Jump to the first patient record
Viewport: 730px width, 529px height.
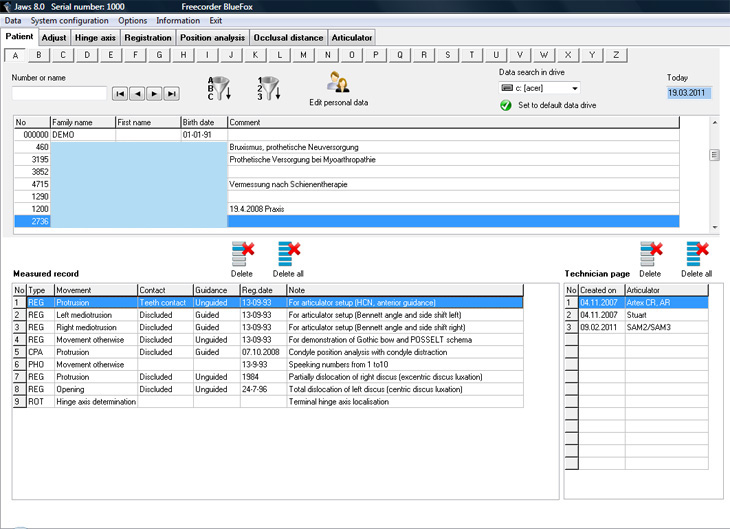point(120,94)
